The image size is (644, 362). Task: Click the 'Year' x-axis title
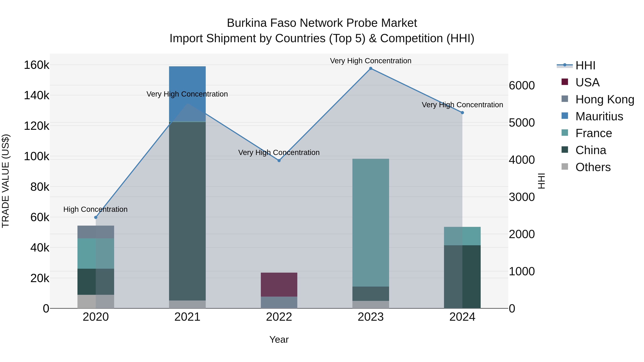(279, 340)
